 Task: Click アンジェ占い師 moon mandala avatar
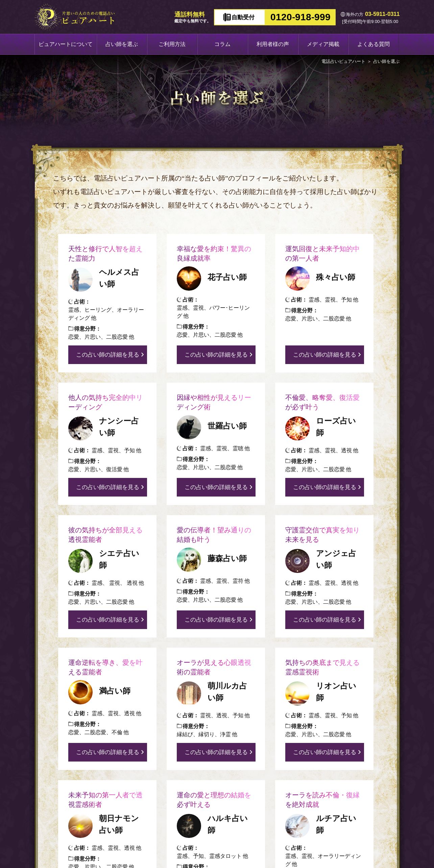pos(297,561)
